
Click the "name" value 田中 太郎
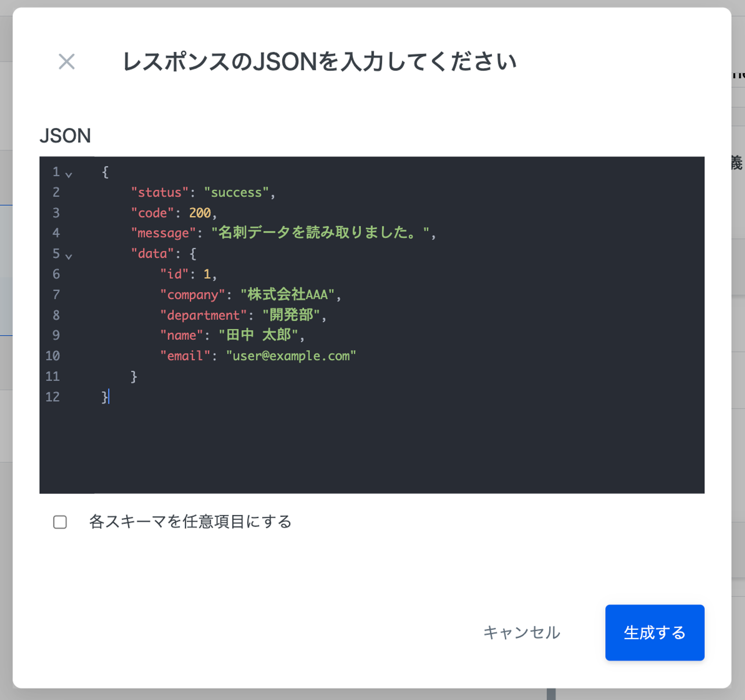(258, 335)
